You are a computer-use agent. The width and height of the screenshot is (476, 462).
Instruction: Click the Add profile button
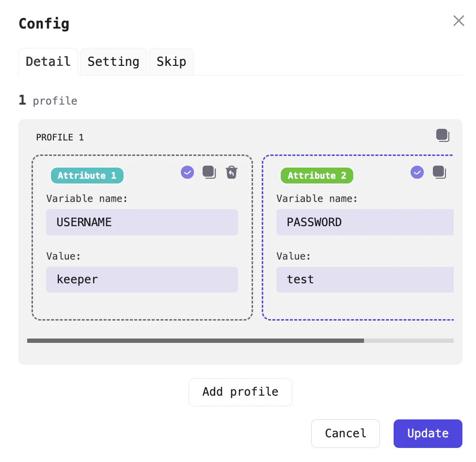click(x=240, y=392)
